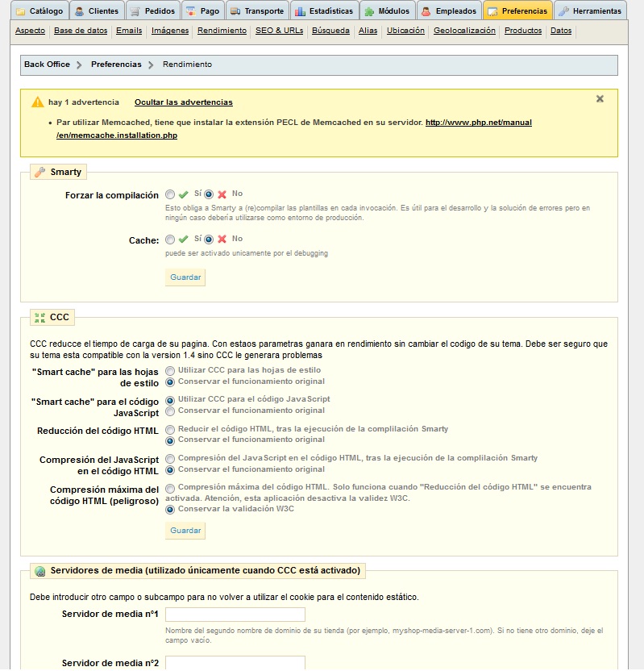Select Sí for Forzar la compilación
The height and width of the screenshot is (671, 644).
point(170,194)
